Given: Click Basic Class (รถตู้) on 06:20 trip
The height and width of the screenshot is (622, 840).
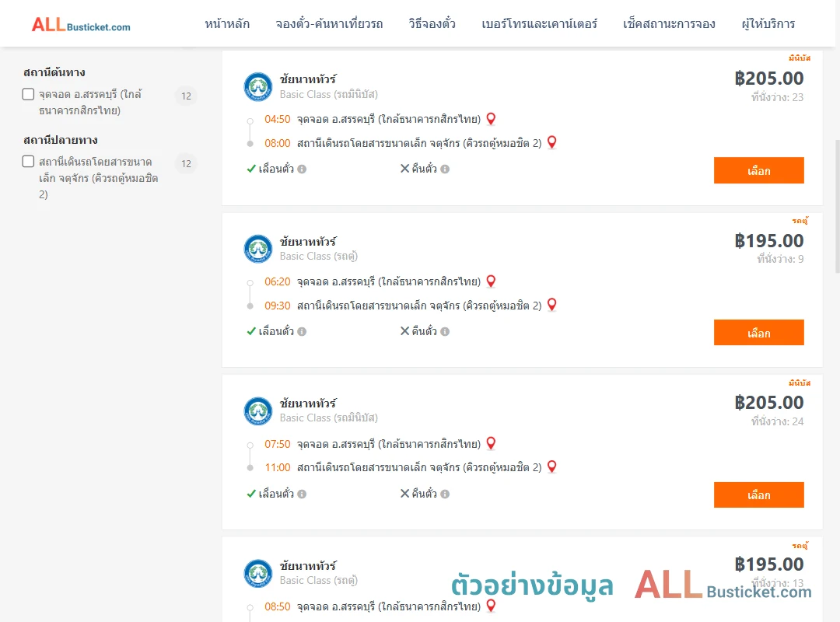Looking at the screenshot, I should [319, 256].
